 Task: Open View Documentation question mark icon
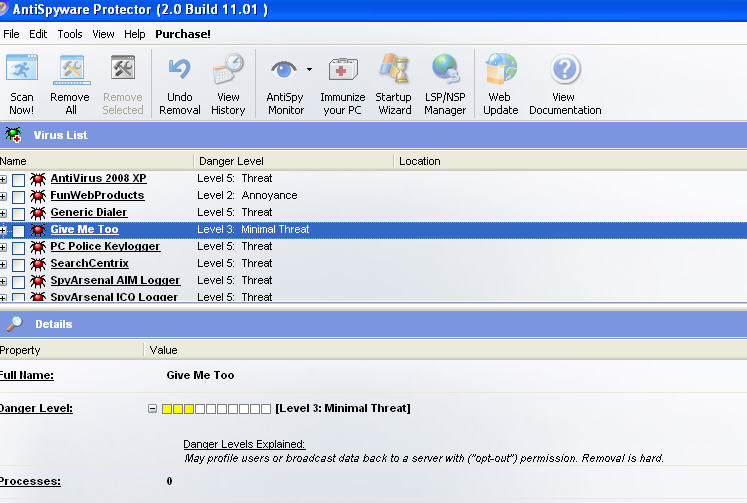coord(565,69)
